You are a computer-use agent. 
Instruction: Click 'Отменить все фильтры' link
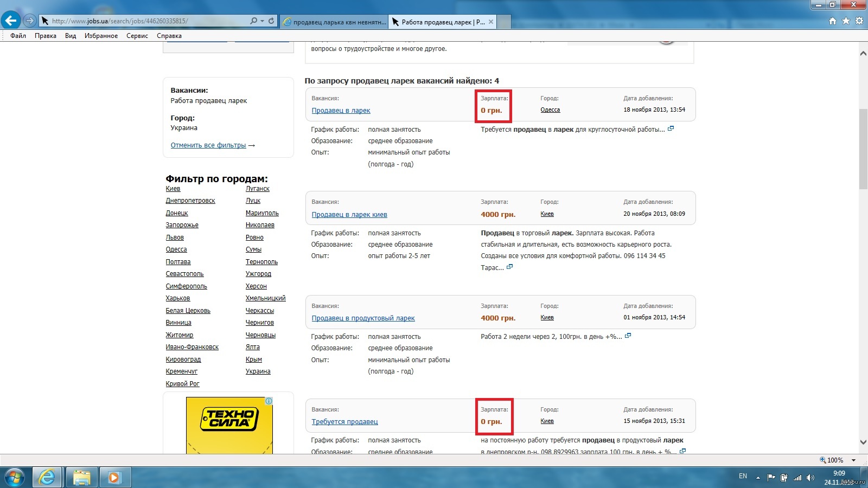[x=208, y=145]
